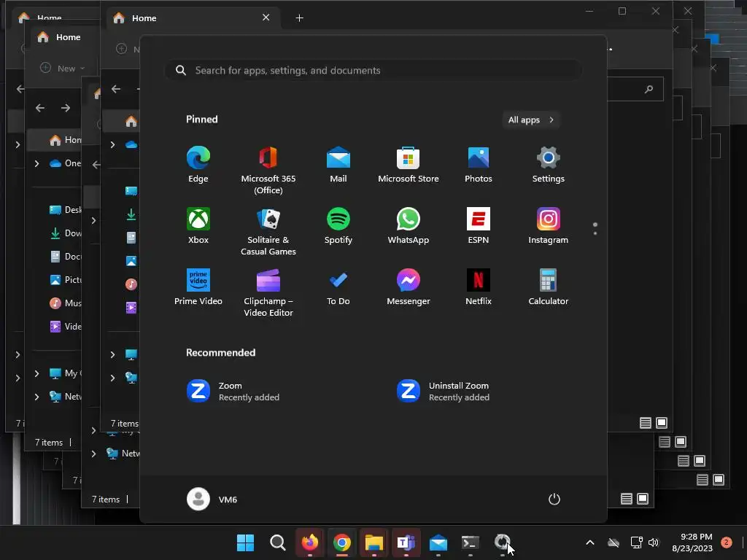The height and width of the screenshot is (560, 747).
Task: Open Mail from the taskbar
Action: coord(438,542)
